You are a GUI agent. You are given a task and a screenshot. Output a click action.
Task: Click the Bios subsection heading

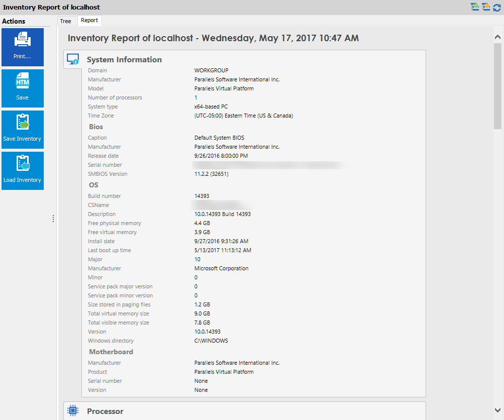tap(96, 127)
